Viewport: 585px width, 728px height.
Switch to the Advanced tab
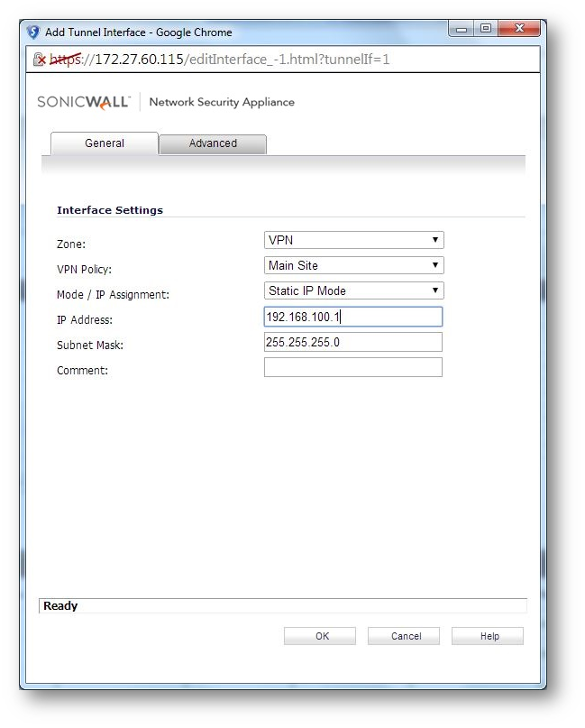click(213, 143)
